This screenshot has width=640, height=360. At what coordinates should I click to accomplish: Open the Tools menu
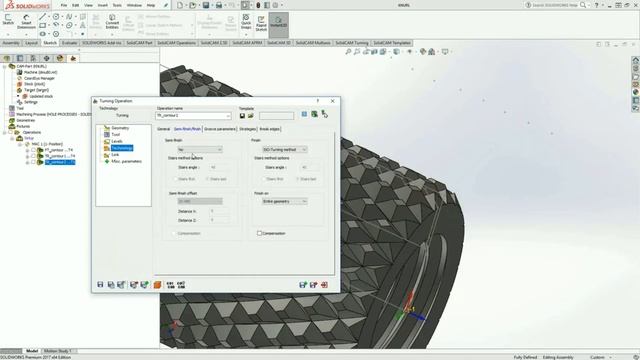coord(117,5)
